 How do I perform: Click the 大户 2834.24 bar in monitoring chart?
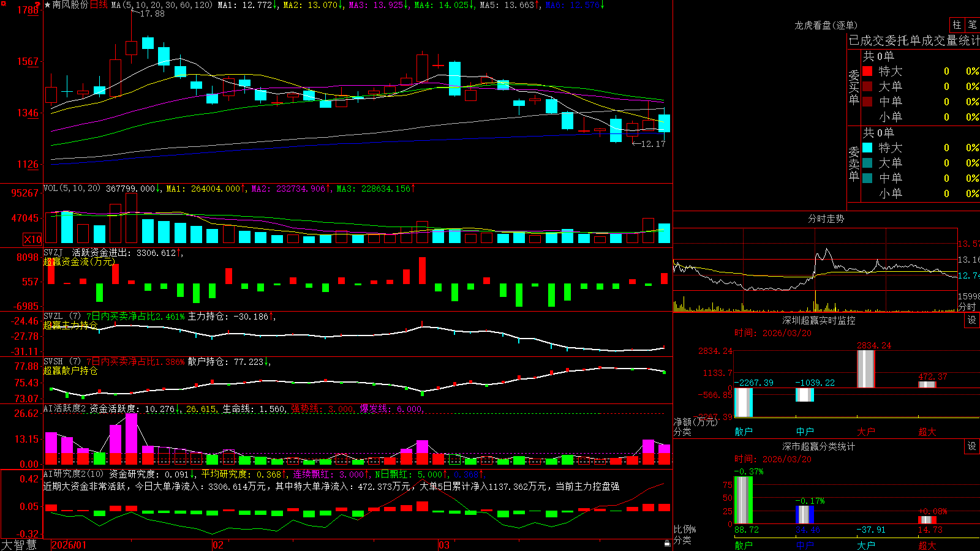(x=865, y=369)
